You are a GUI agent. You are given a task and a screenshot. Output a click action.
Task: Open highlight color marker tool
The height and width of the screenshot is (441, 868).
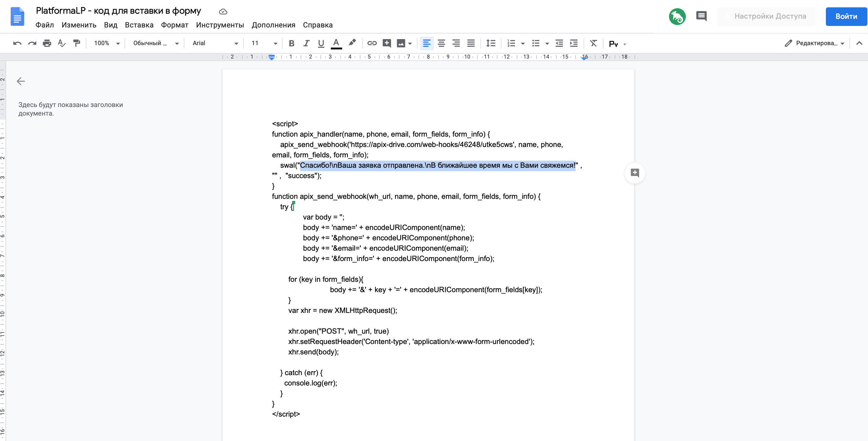point(352,43)
